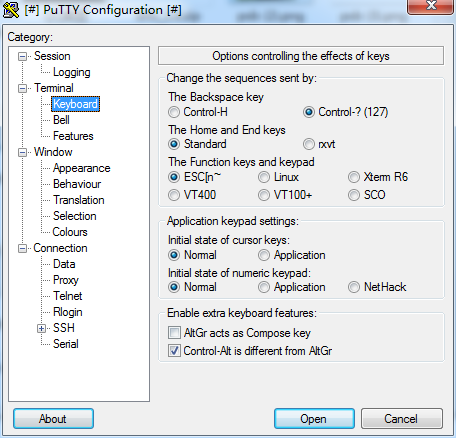Click the PuTTY icon in title bar

11,10
